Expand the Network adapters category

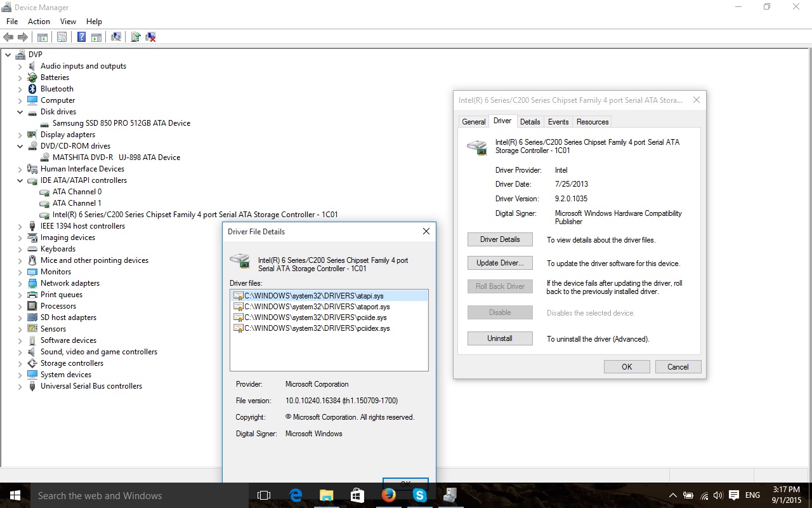click(20, 283)
